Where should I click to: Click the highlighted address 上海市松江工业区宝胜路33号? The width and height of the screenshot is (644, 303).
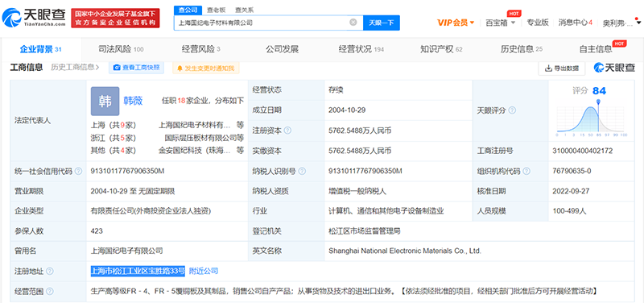click(x=138, y=271)
